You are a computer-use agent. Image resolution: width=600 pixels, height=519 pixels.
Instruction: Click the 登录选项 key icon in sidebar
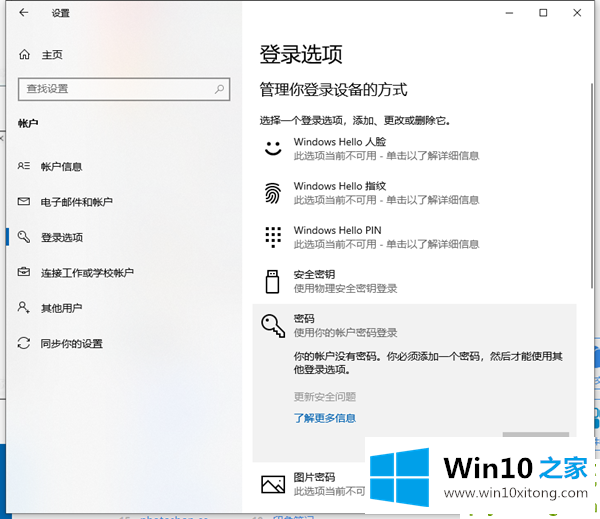click(24, 237)
